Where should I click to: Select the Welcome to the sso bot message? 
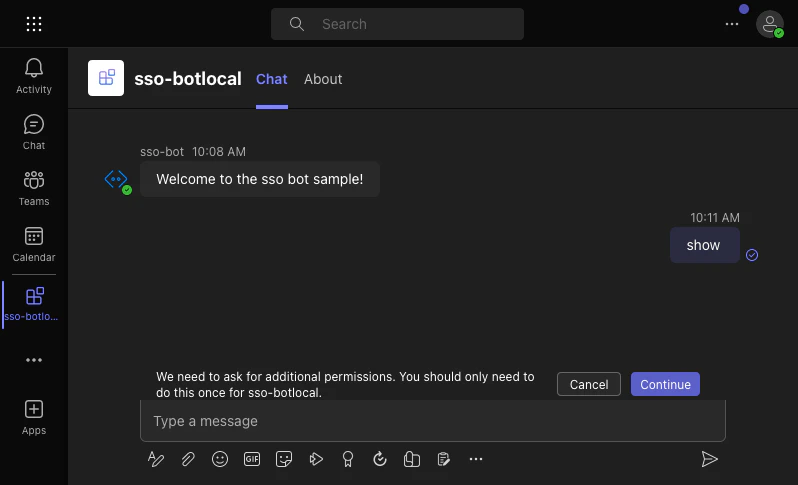pos(260,179)
